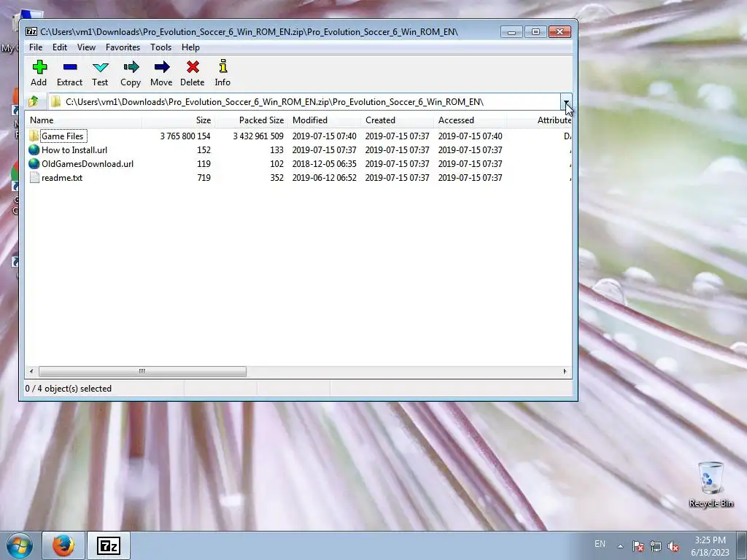Click the Action Center flag tray icon
The width and height of the screenshot is (747, 560).
point(638,546)
